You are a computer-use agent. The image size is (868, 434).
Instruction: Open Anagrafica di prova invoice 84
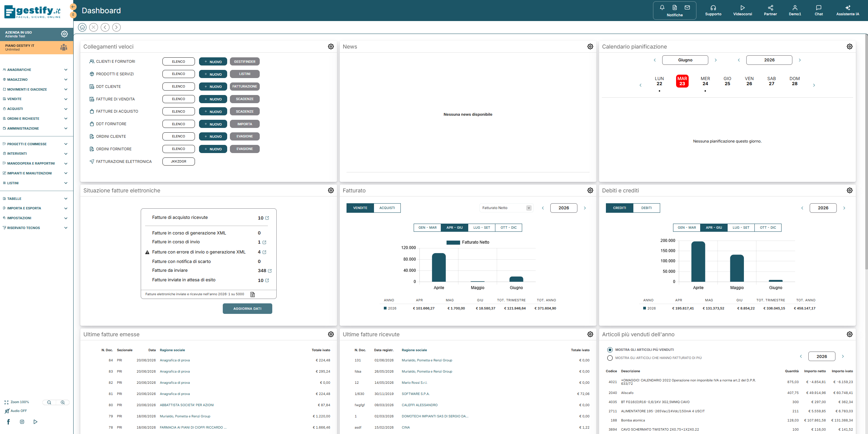tap(175, 360)
